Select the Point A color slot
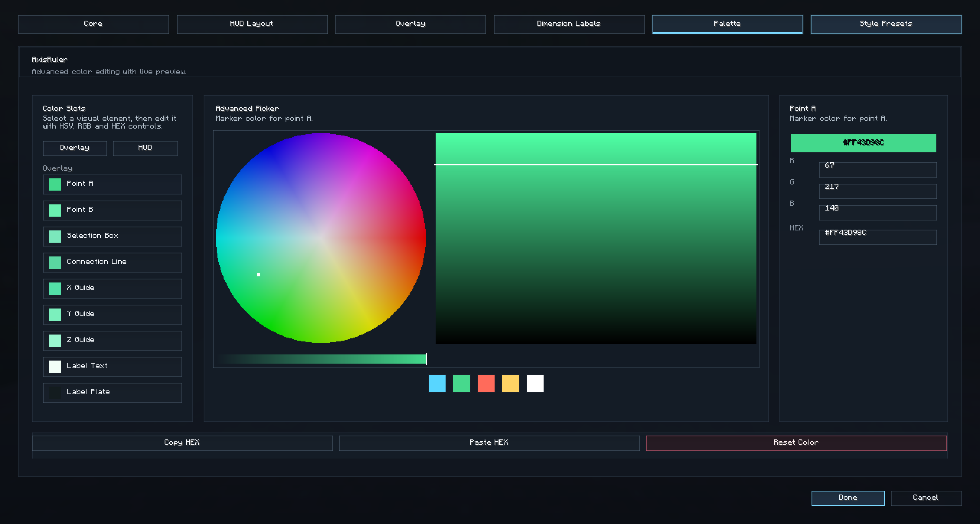Image resolution: width=980 pixels, height=524 pixels. 112,184
